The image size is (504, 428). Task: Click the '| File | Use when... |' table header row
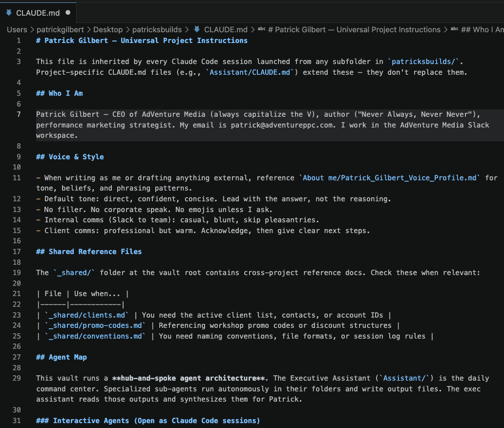83,294
